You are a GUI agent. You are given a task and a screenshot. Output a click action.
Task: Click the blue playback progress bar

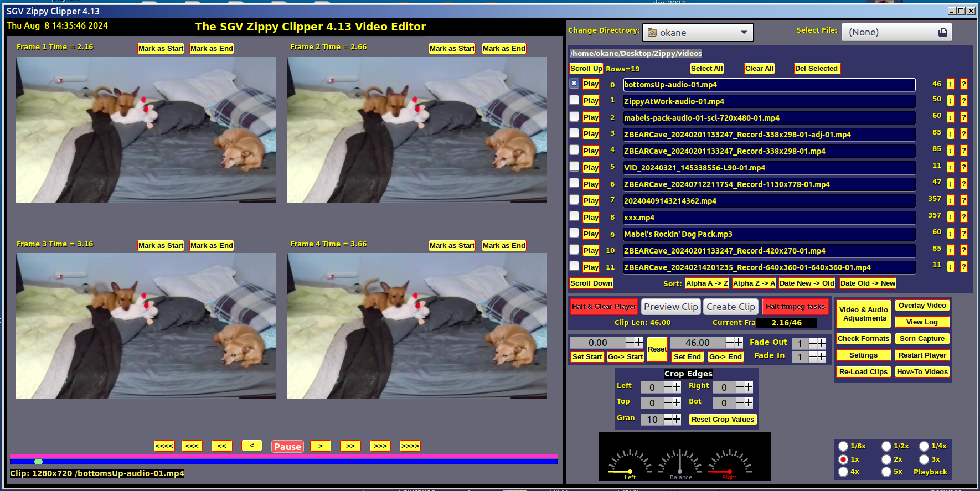pyautogui.click(x=283, y=461)
